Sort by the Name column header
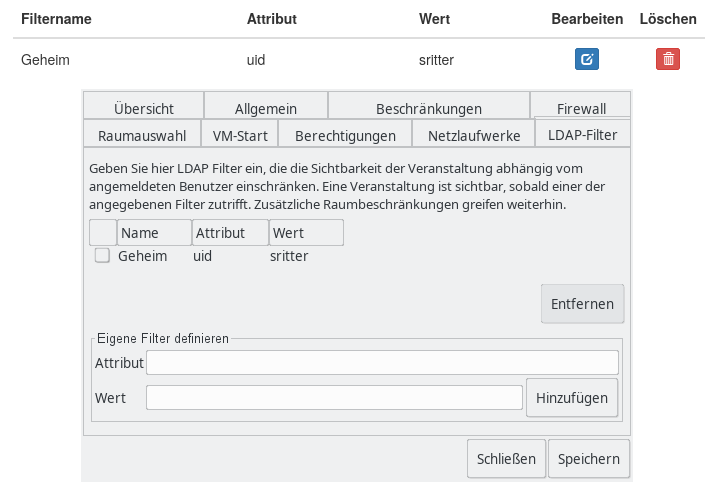 [x=154, y=233]
